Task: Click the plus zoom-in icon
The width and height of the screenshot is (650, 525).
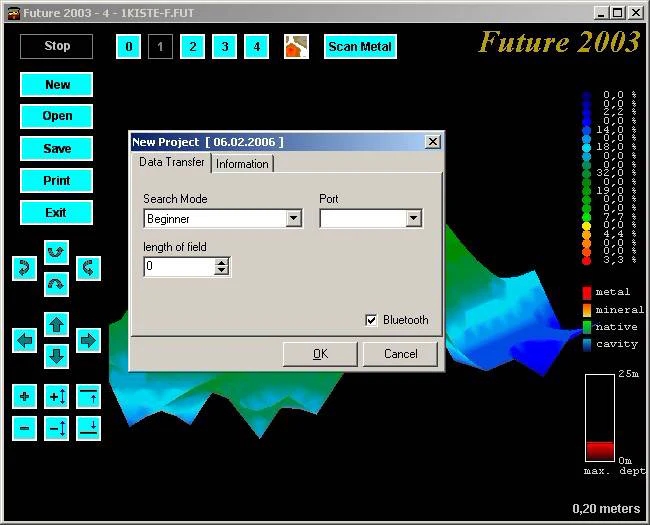Action: click(x=24, y=396)
